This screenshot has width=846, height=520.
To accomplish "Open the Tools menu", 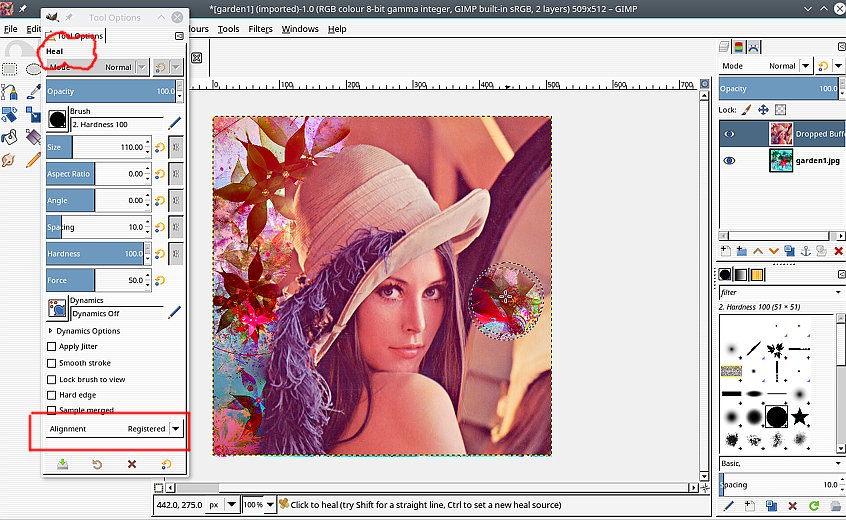I will (228, 29).
